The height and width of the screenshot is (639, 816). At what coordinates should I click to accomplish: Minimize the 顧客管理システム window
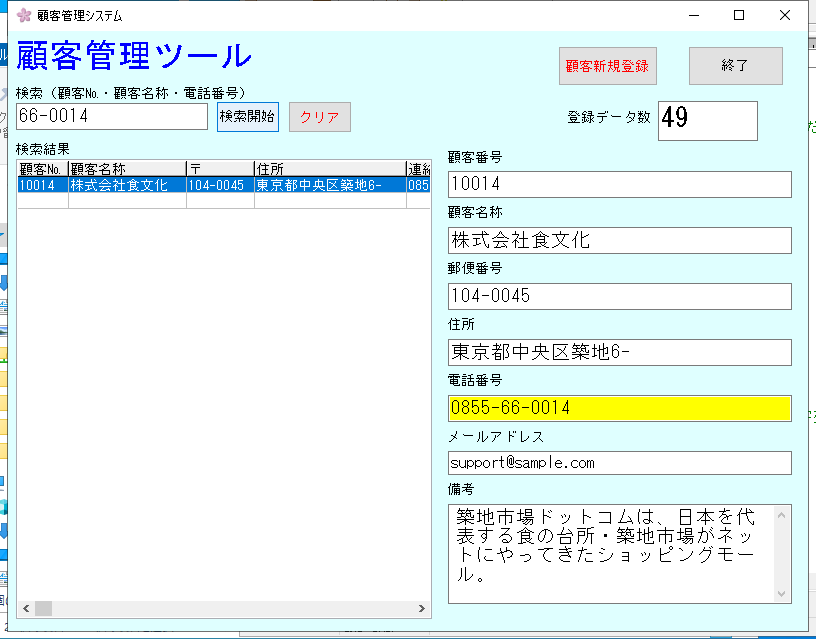coord(694,16)
